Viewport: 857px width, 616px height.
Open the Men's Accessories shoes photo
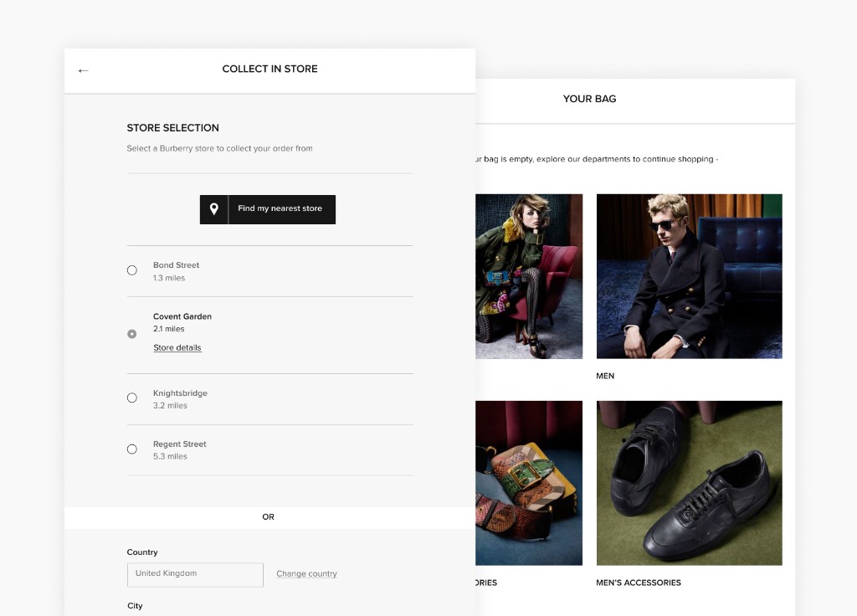click(690, 483)
